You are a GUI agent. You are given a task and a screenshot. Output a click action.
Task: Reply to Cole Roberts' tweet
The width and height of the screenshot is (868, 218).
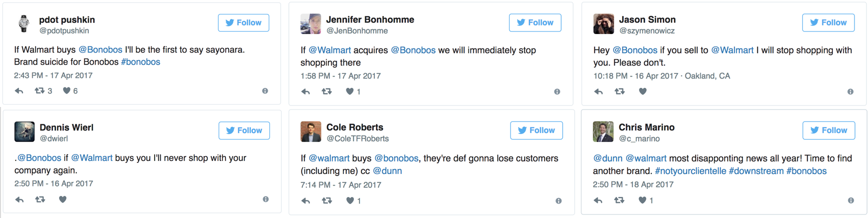(306, 201)
